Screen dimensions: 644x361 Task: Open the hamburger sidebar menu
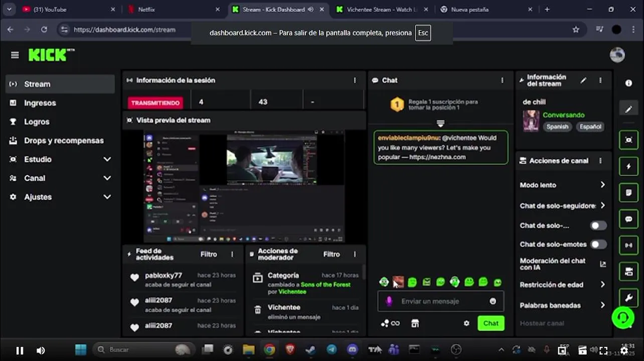pos(15,55)
